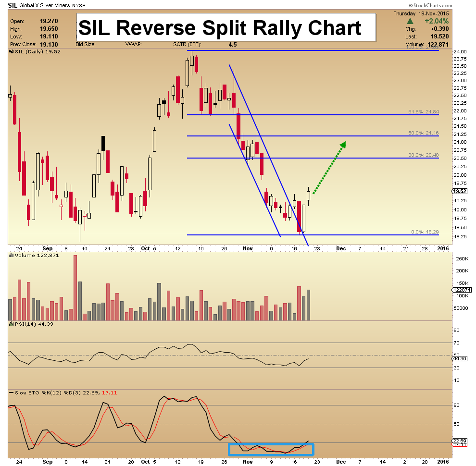Click the 250K volume axis label
This screenshot has width=476, height=466.
pyautogui.click(x=463, y=259)
